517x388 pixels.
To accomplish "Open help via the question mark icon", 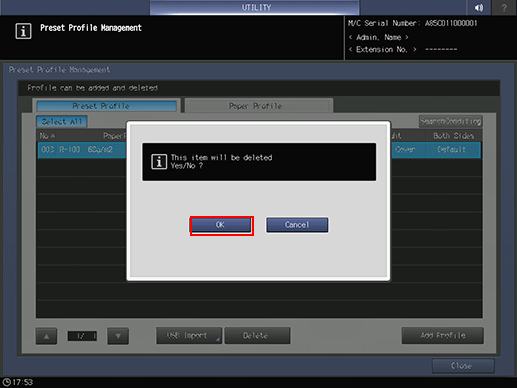I will 504,7.
